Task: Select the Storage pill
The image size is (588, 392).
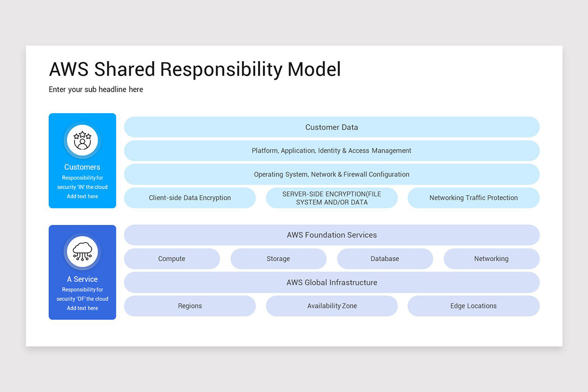Action: (x=278, y=259)
